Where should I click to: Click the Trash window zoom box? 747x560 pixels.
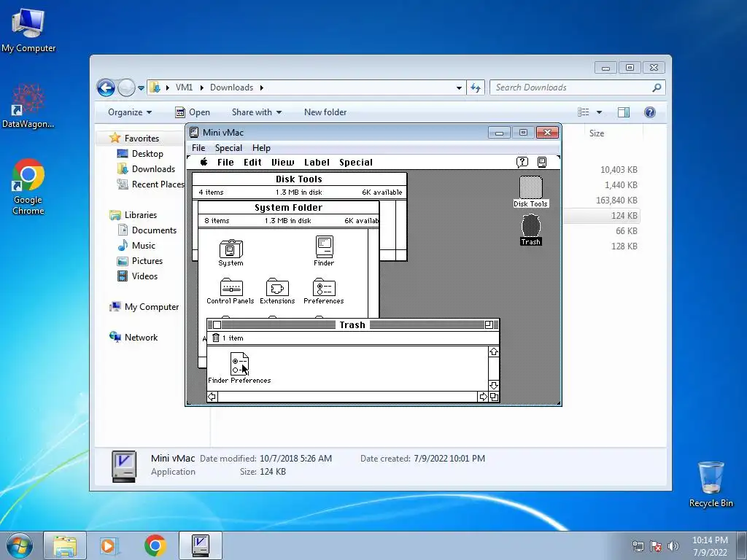[x=489, y=324]
